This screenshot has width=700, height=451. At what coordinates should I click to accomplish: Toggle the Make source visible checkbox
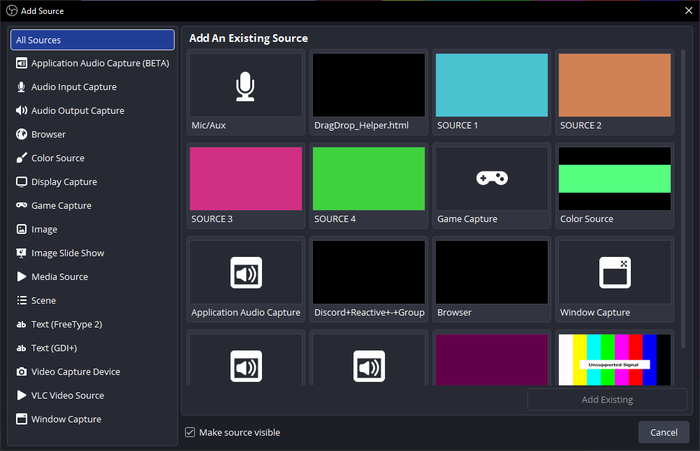tap(190, 432)
